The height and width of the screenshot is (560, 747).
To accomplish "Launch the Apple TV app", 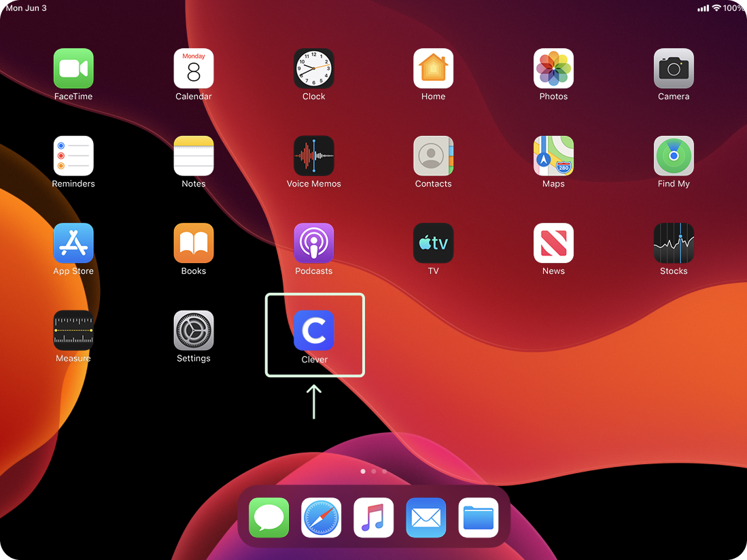I will tap(433, 243).
